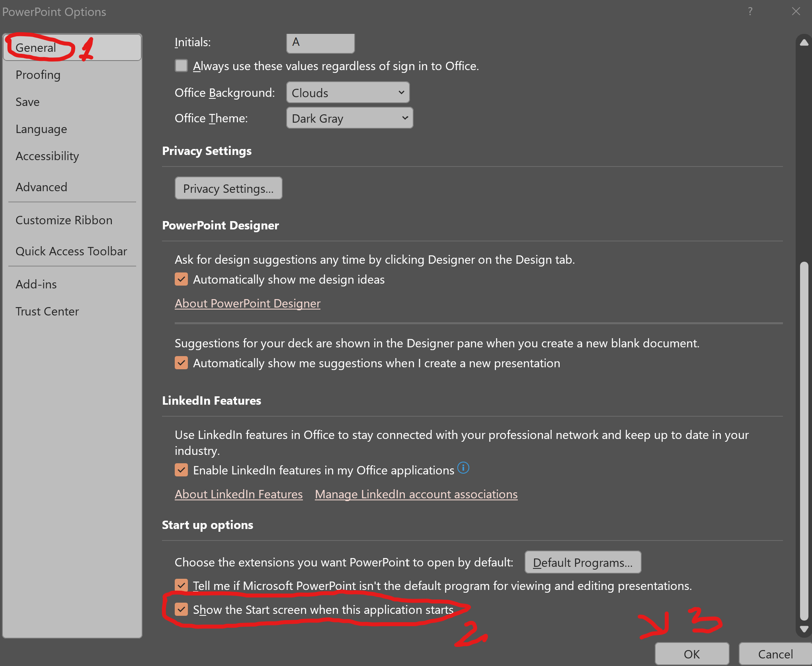Click the Default Programs... button
812x666 pixels.
click(583, 562)
